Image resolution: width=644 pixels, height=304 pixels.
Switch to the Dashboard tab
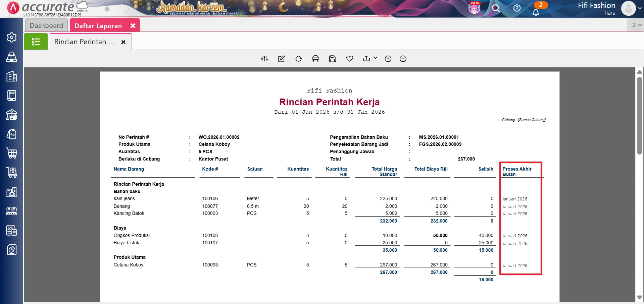[x=46, y=25]
